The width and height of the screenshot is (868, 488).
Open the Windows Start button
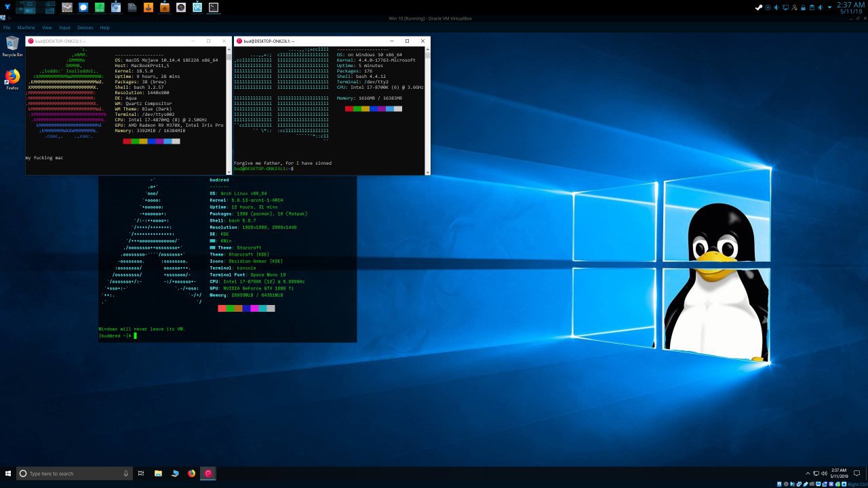click(x=8, y=473)
